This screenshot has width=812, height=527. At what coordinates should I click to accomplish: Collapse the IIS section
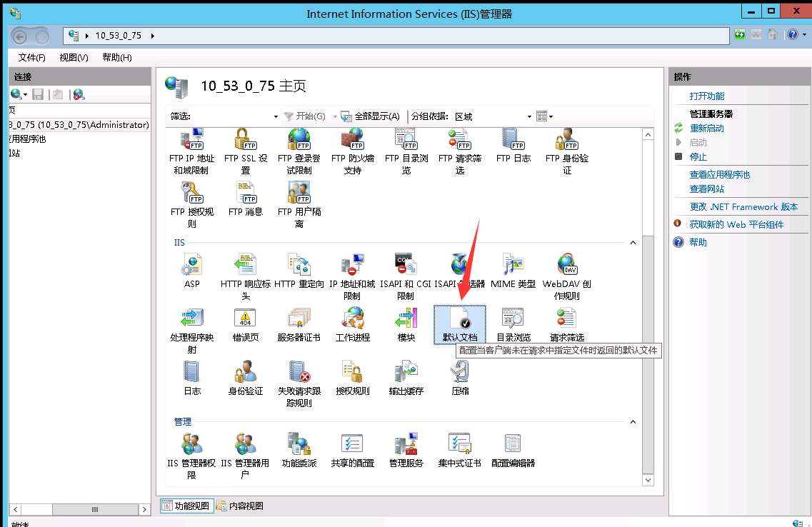(x=633, y=242)
